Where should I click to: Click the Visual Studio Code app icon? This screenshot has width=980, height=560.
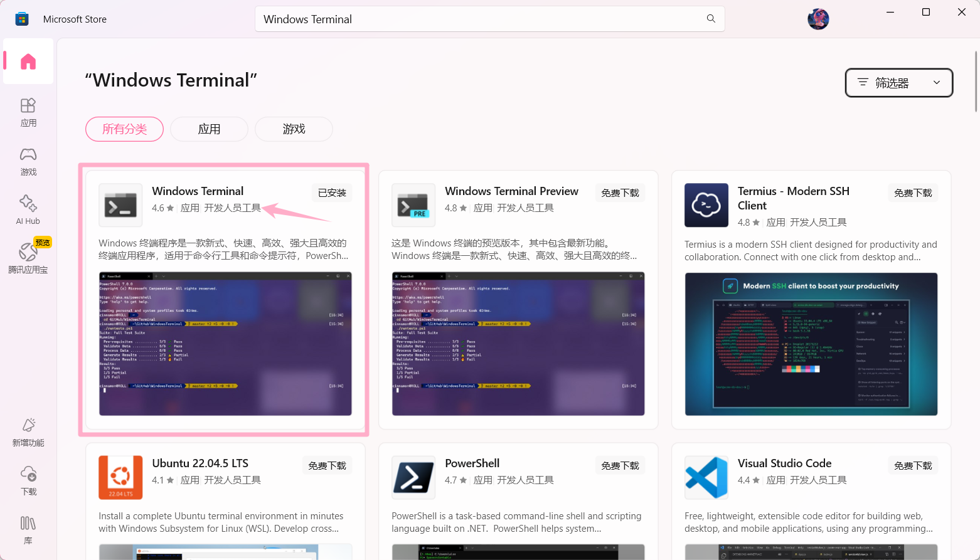click(x=706, y=477)
